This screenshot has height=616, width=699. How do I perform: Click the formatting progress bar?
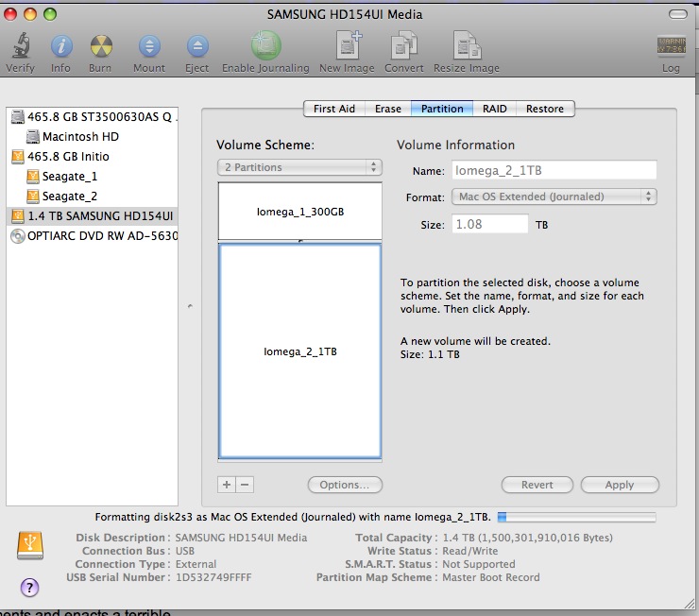[x=575, y=517]
